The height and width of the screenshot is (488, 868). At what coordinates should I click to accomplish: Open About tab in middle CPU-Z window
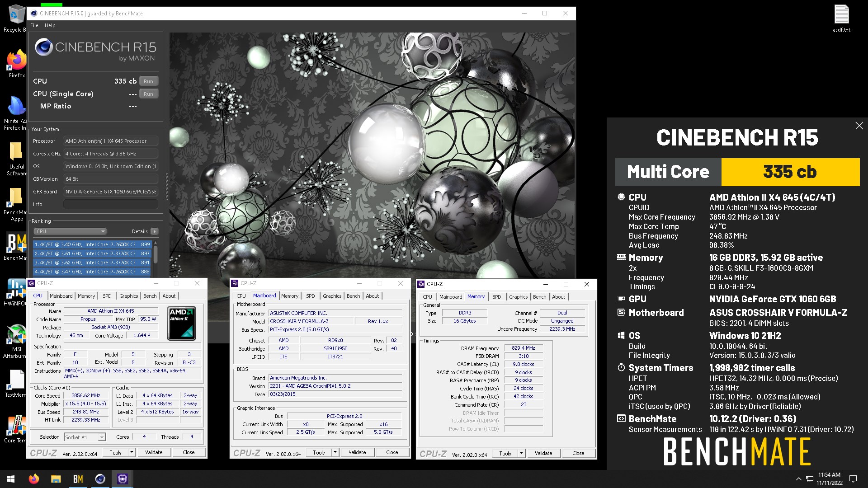[373, 296]
